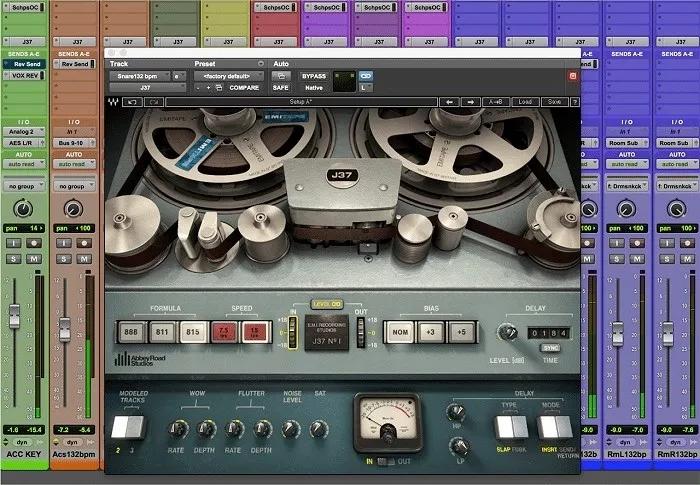The height and width of the screenshot is (485, 700).
Task: Click the channel link icon
Action: coord(366,76)
